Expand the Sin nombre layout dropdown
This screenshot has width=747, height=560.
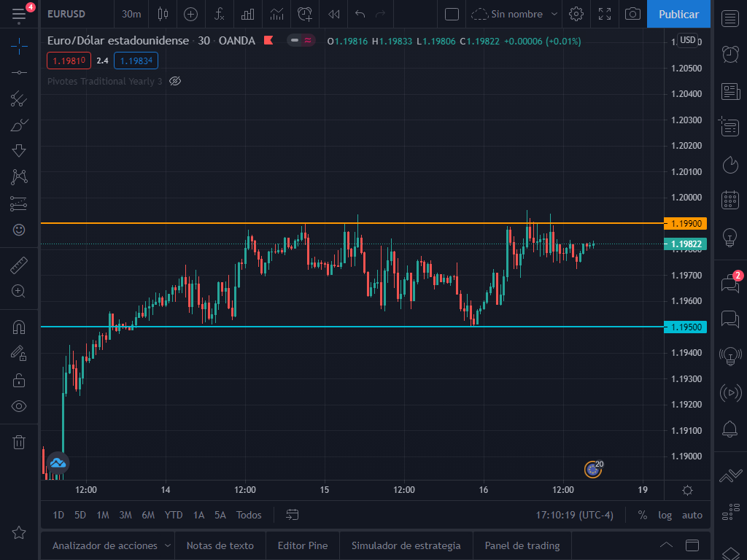pyautogui.click(x=554, y=14)
